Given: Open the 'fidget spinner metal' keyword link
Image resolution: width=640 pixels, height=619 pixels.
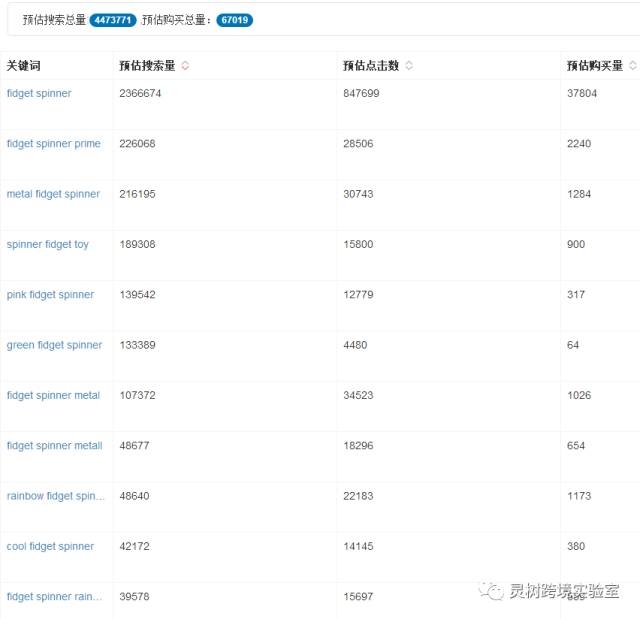Looking at the screenshot, I should point(53,395).
